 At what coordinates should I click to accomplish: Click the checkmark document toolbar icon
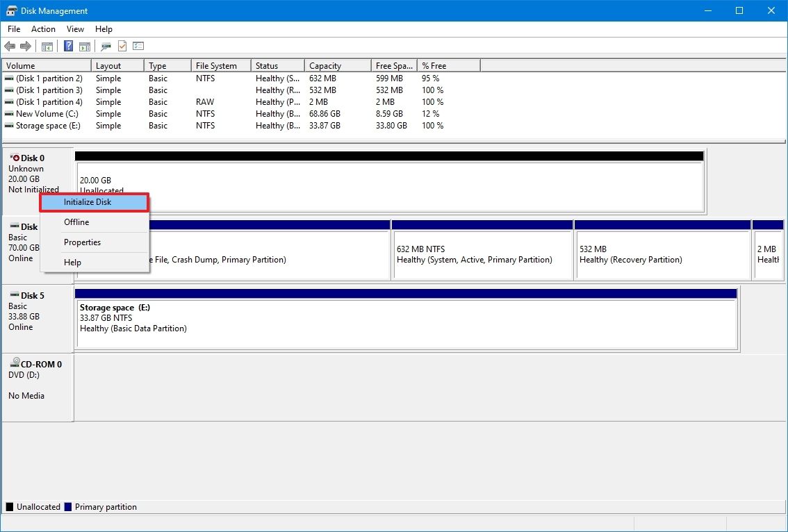coord(122,46)
